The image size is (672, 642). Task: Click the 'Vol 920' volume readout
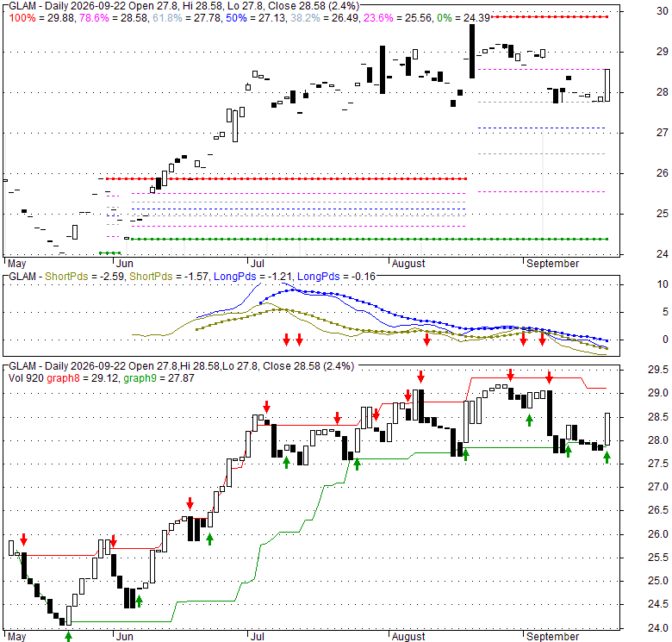[26, 378]
